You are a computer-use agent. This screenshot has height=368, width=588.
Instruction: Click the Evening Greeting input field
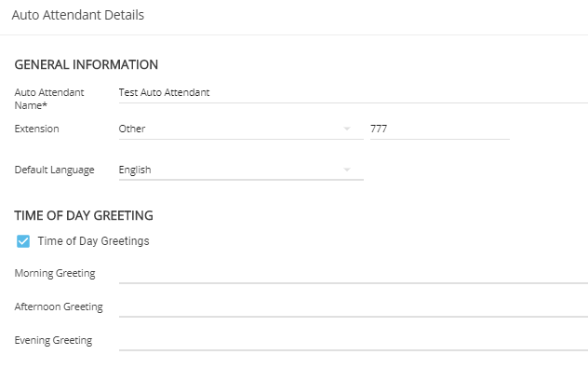(354, 341)
